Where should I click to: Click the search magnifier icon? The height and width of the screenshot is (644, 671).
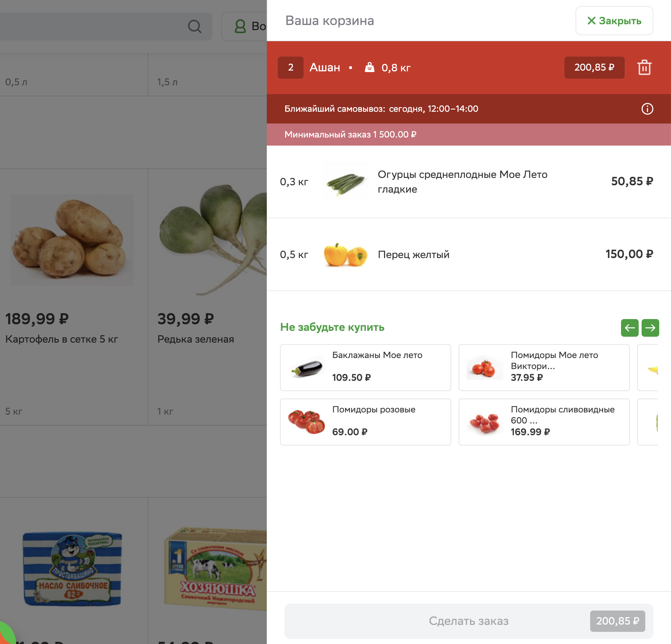(194, 26)
